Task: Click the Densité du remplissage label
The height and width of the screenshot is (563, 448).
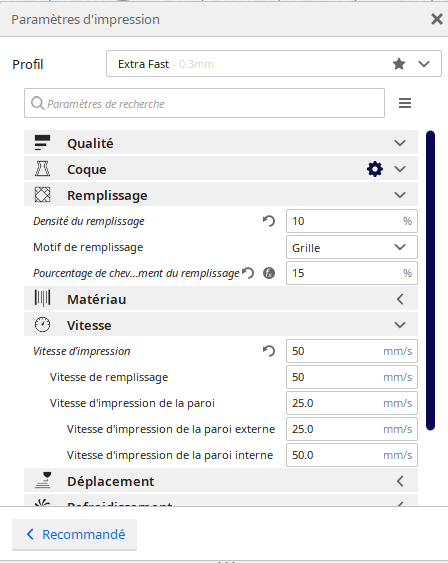Action: [x=89, y=221]
